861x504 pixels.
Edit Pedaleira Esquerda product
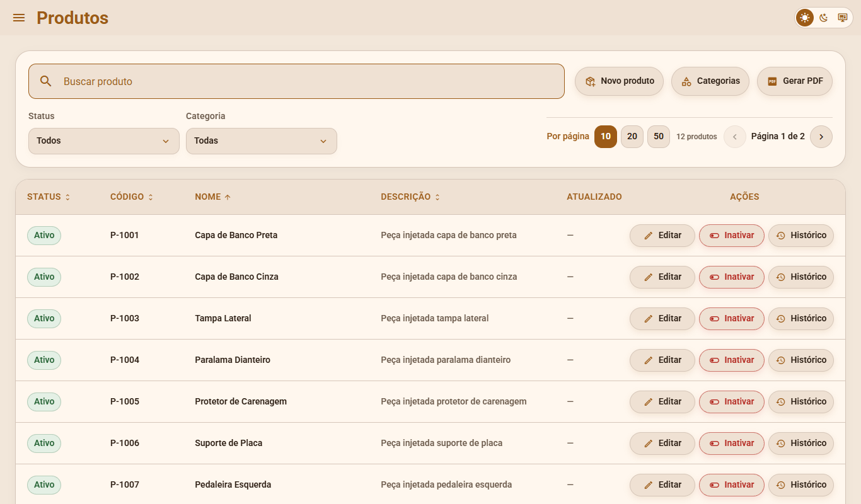point(662,485)
